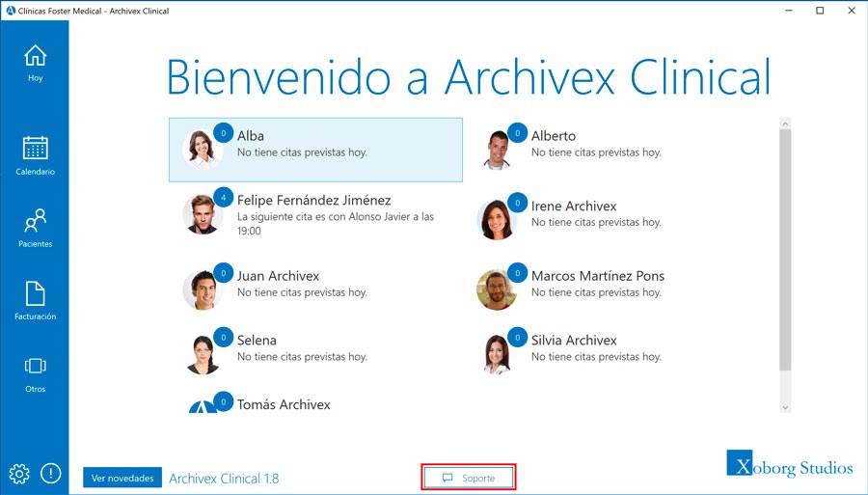Click the Archivex app icon in title bar

point(11,11)
